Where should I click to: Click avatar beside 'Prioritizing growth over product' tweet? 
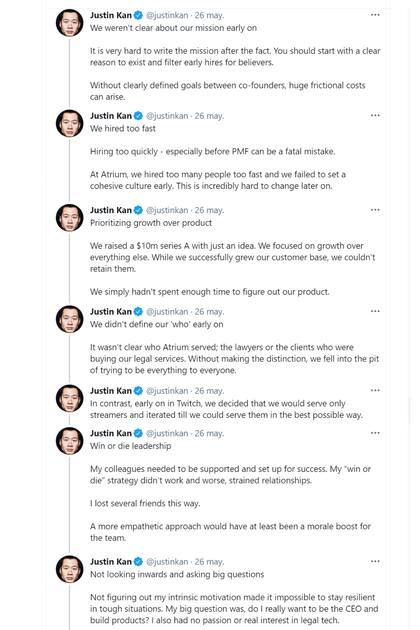pos(70,218)
